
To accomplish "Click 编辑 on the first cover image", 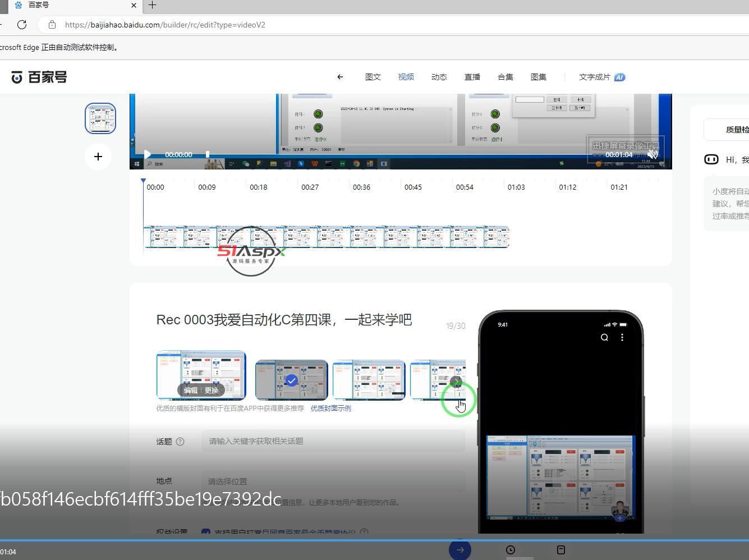I will [191, 390].
